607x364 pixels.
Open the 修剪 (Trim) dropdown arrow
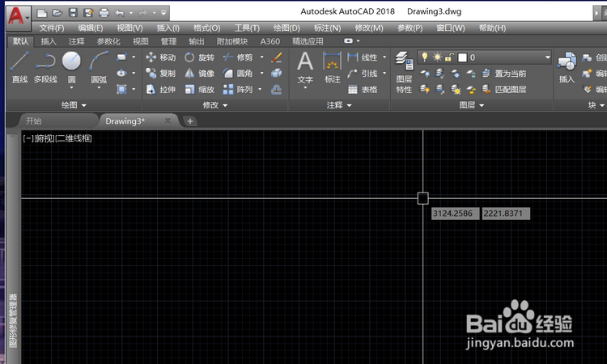tap(262, 57)
